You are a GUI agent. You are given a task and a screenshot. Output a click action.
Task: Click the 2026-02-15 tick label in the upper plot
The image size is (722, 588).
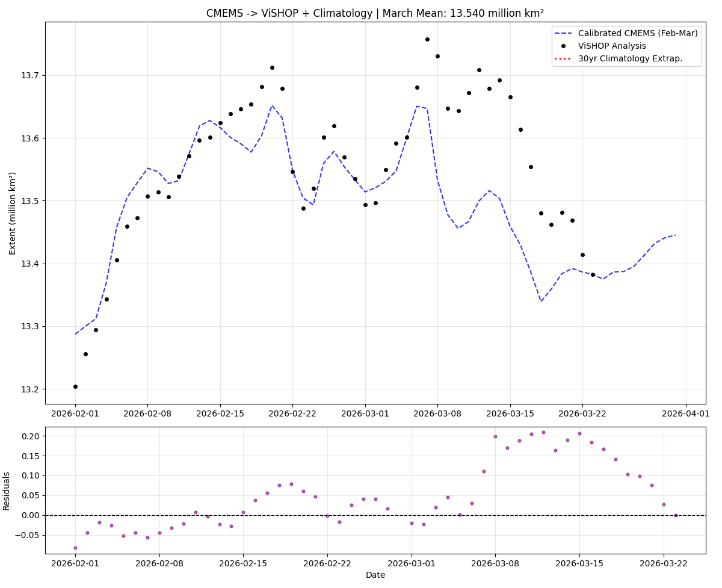[x=220, y=413]
